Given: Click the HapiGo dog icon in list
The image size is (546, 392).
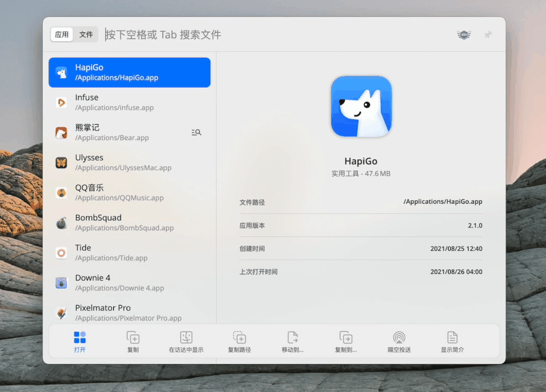Looking at the screenshot, I should point(61,73).
